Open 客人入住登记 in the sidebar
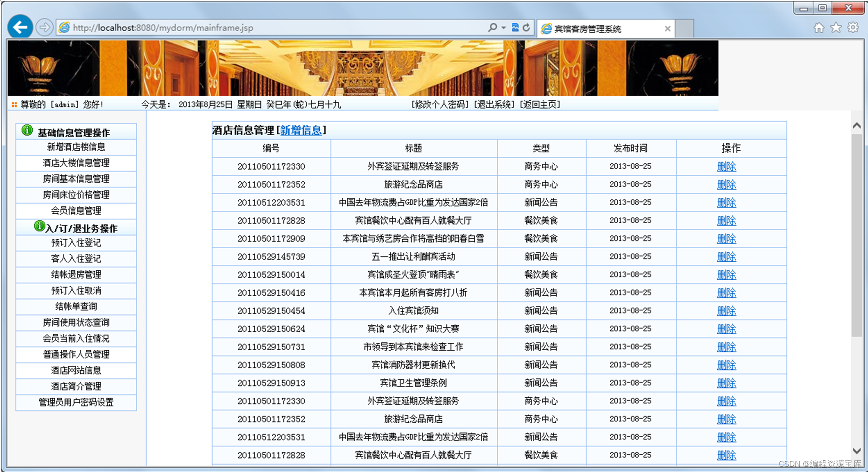Viewport: 868px width, 472px height. pyautogui.click(x=76, y=259)
